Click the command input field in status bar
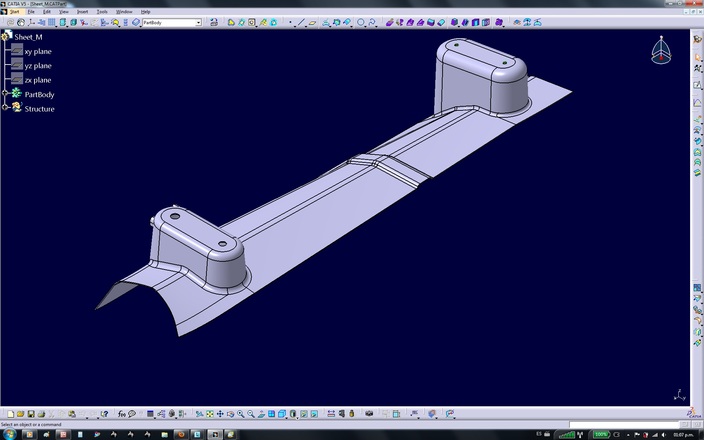This screenshot has width=704, height=440. point(624,424)
